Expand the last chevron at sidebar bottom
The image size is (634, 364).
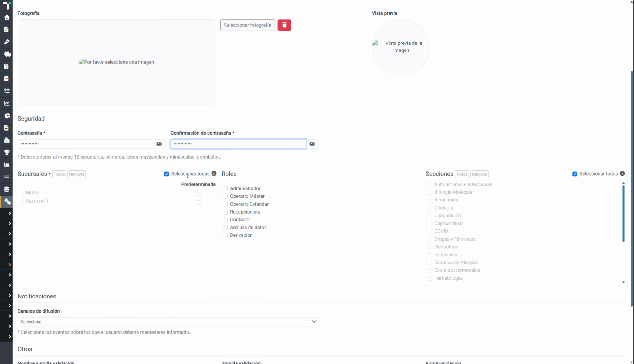tap(9, 336)
